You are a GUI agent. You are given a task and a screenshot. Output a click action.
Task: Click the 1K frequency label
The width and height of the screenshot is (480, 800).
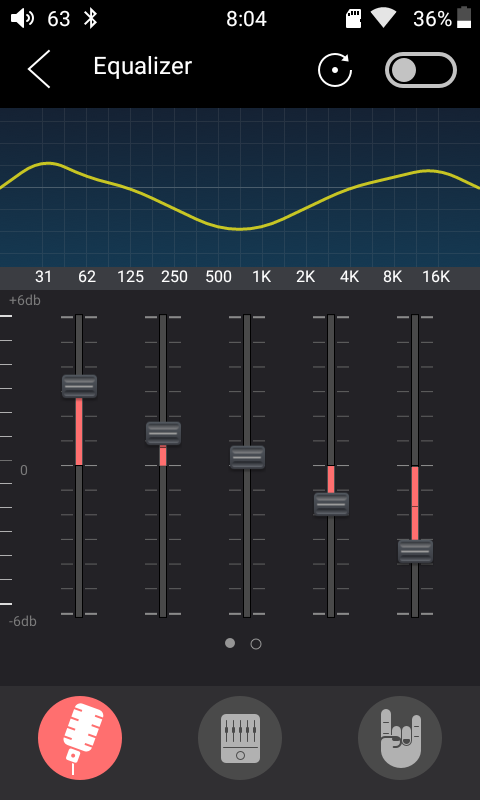pyautogui.click(x=262, y=277)
